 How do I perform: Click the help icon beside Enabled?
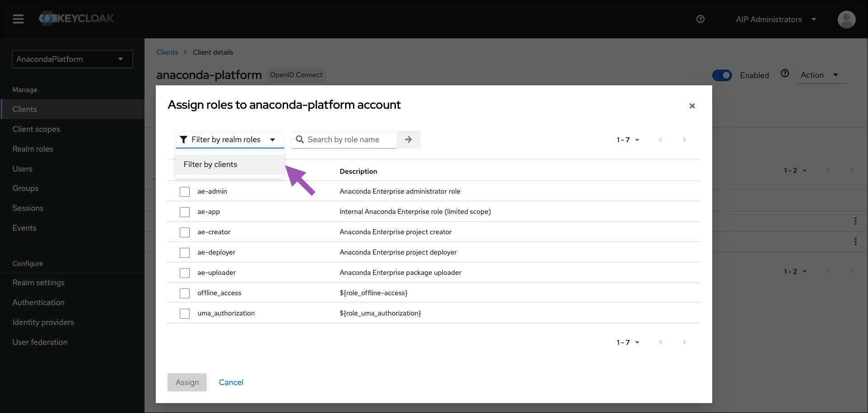coord(785,73)
